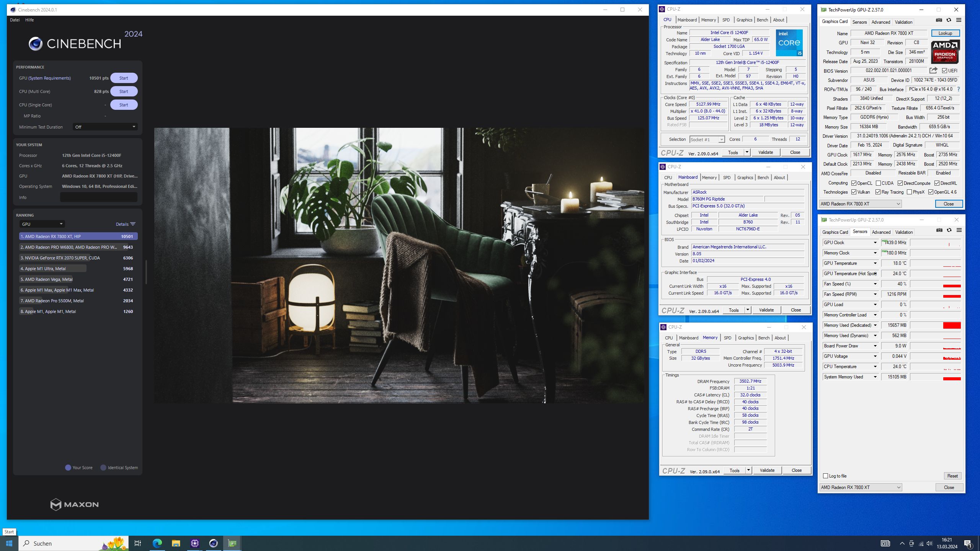The width and height of the screenshot is (980, 551).
Task: Toggle the UEFI checkbox in GPU-Z
Action: (944, 71)
